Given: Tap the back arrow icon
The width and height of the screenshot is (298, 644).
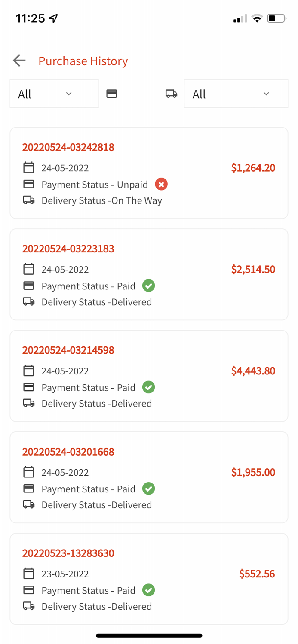Looking at the screenshot, I should (x=19, y=61).
